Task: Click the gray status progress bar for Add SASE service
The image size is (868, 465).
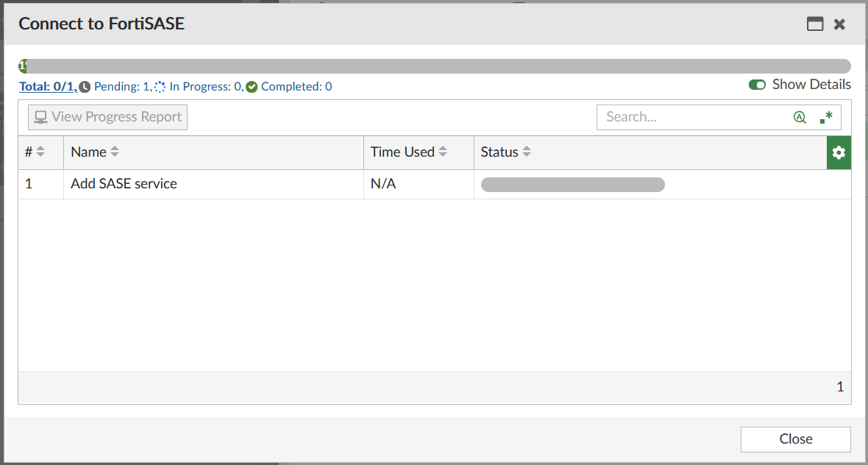Action: tap(572, 184)
